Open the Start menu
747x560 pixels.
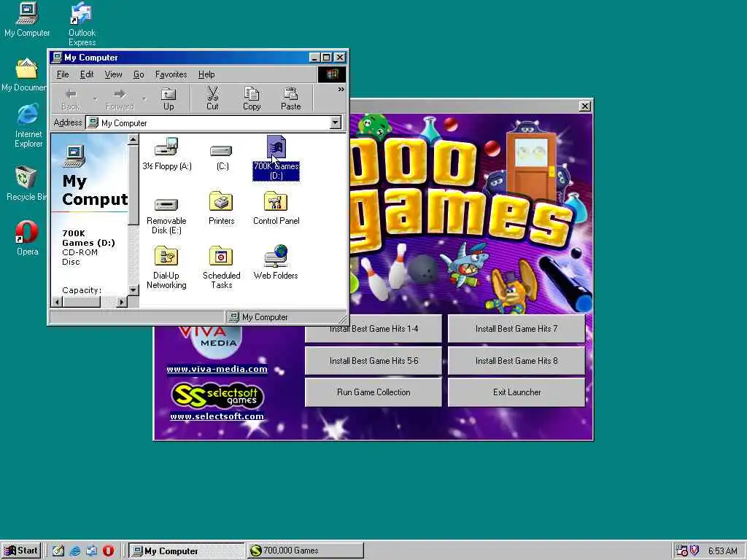[x=21, y=551]
